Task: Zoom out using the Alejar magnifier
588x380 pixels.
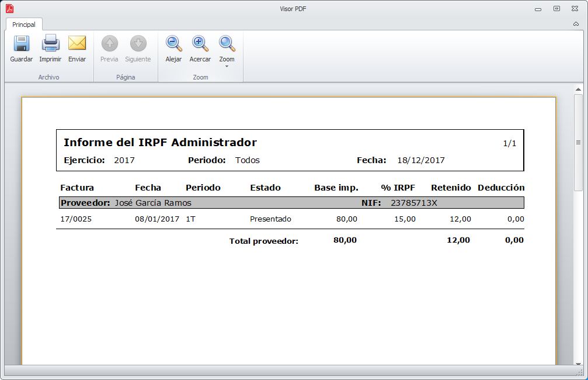Action: [173, 49]
